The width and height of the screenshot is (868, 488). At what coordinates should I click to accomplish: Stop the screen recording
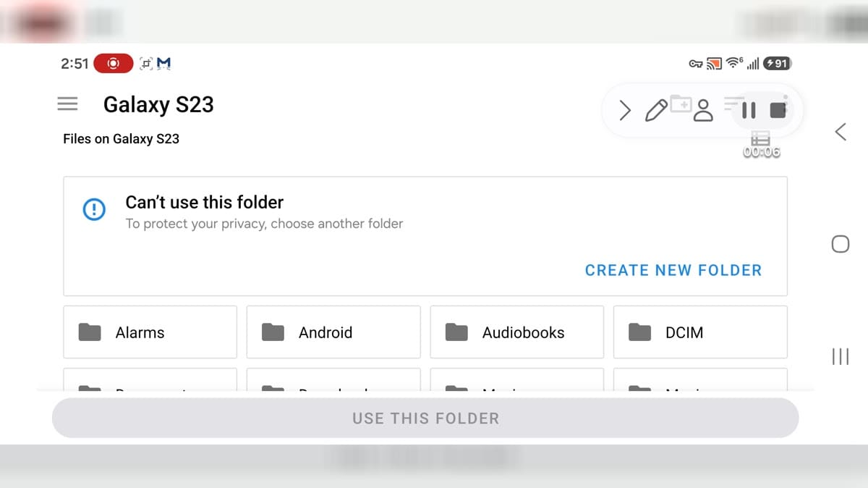click(778, 110)
